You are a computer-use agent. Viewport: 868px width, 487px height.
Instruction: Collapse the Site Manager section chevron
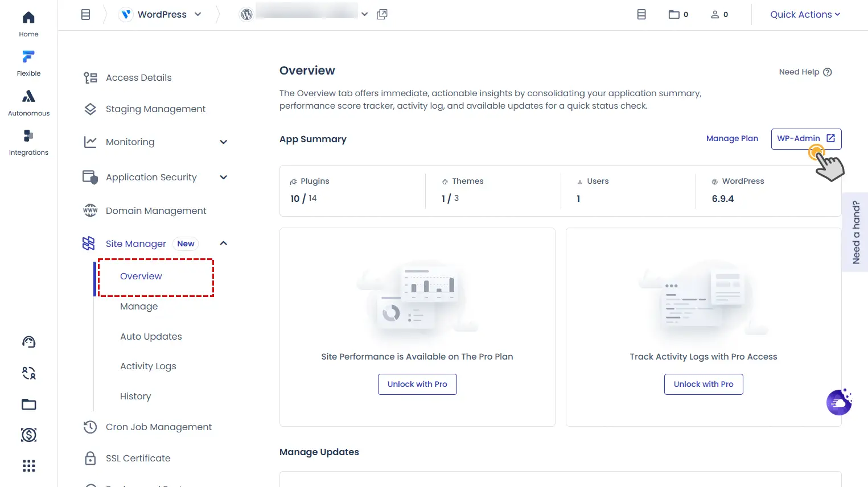pos(224,243)
